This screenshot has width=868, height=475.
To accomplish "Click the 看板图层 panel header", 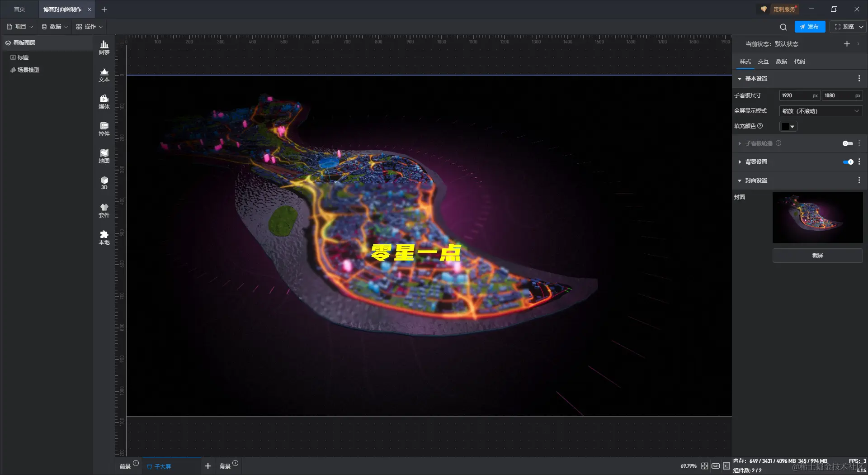I will click(x=47, y=43).
